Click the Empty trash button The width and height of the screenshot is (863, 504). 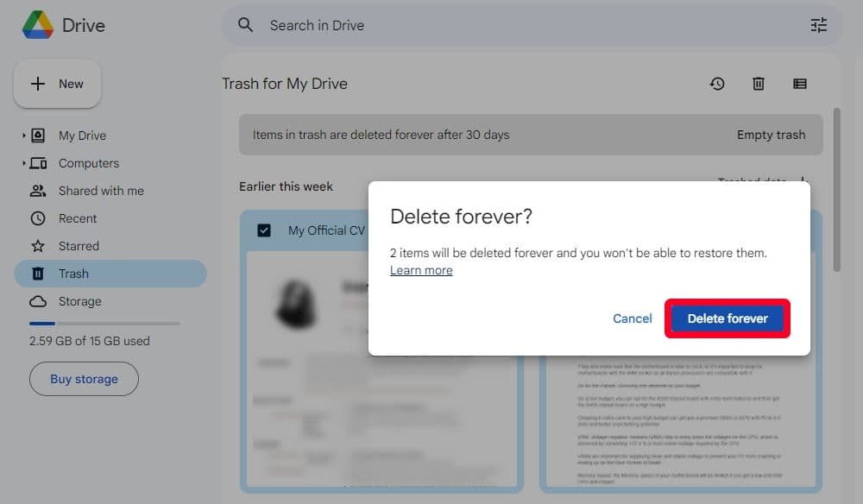[771, 135]
